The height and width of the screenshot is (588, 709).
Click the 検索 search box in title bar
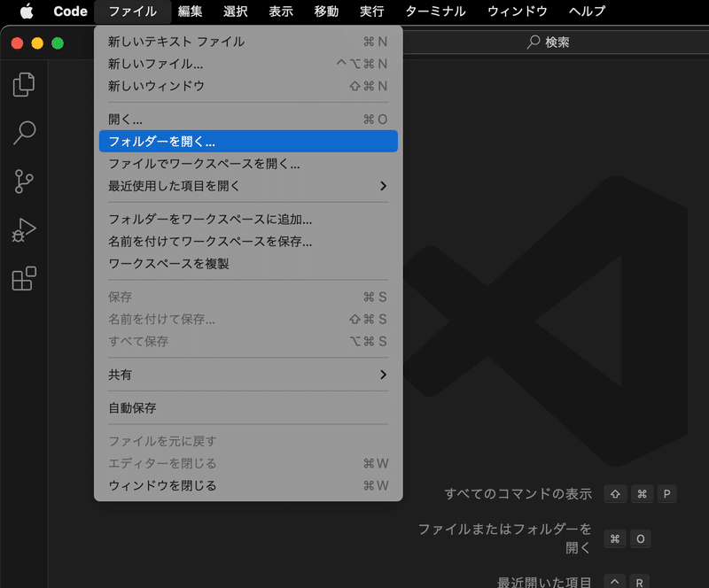(548, 42)
